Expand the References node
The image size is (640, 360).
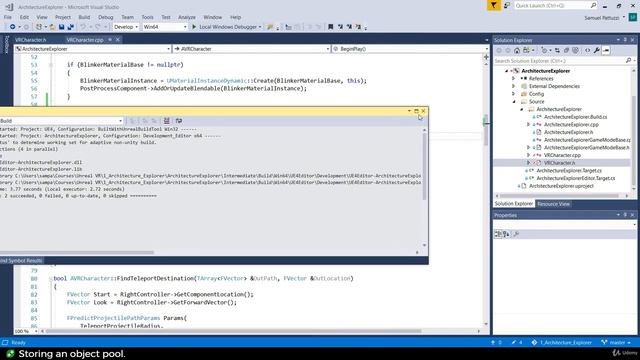point(513,78)
